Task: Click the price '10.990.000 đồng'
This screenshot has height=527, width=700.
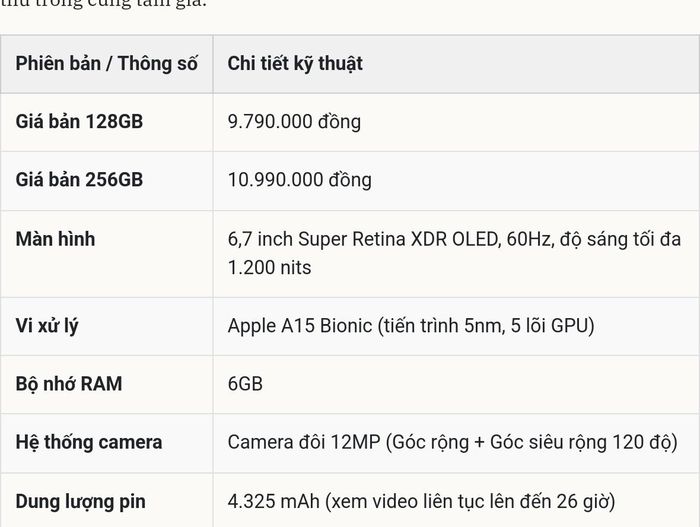Action: click(300, 180)
